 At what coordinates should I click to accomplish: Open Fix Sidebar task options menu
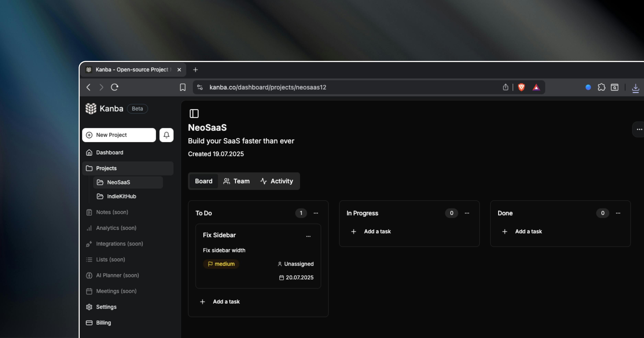[308, 236]
